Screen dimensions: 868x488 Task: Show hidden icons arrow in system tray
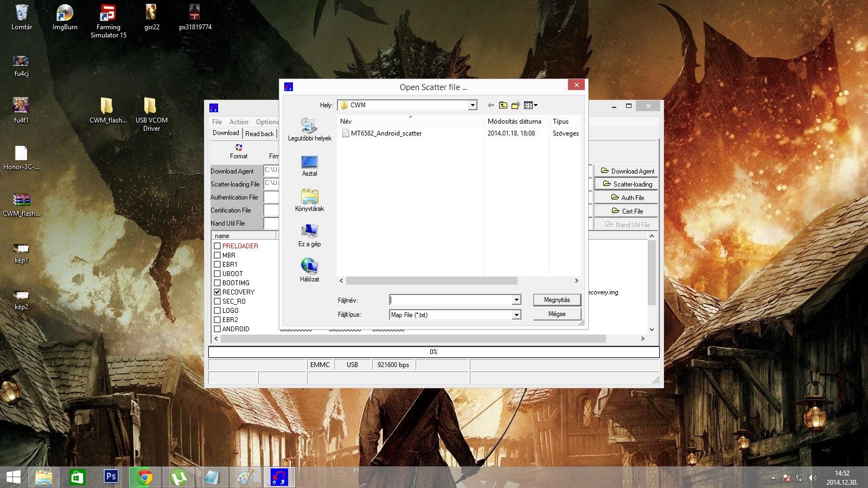[x=773, y=478]
